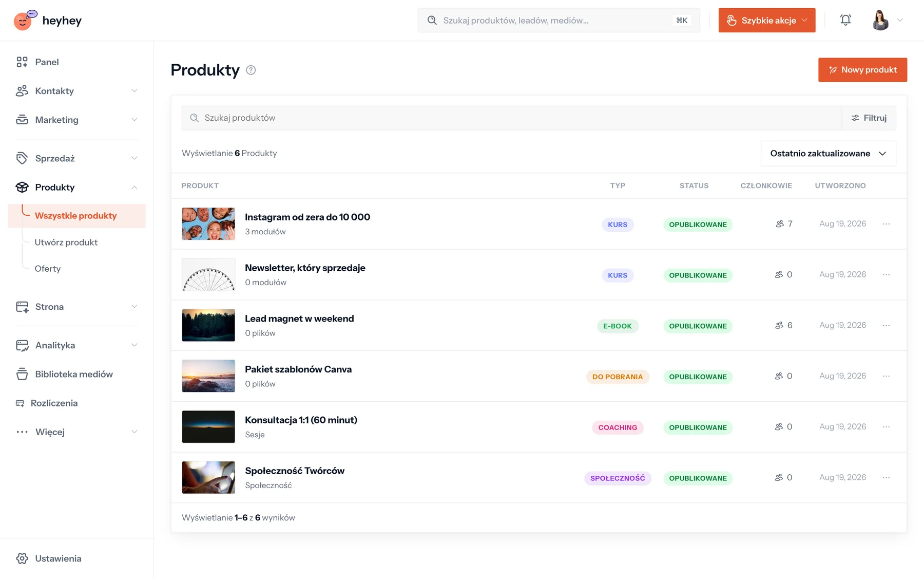Click the Rozliczenia billing icon
Screen dimensions: 924x578
[20, 403]
